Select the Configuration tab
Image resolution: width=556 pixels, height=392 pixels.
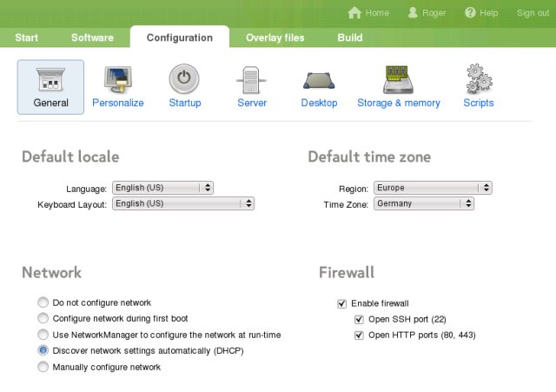pos(180,37)
